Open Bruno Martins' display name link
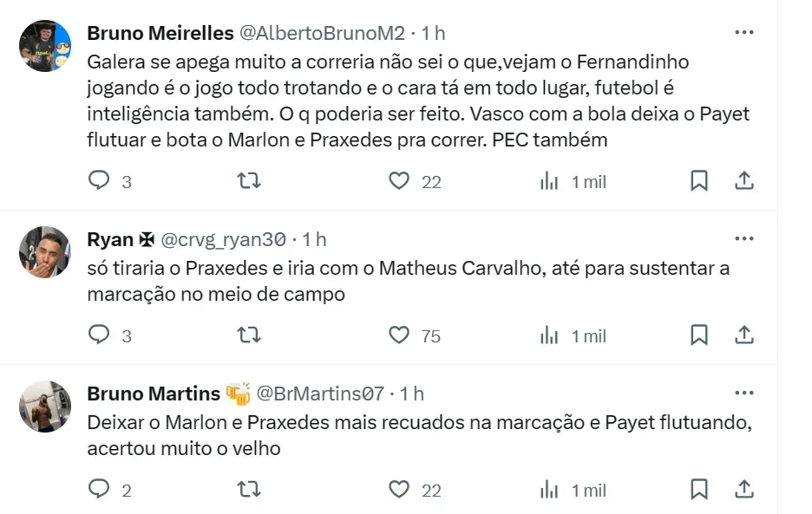The image size is (812, 514). [x=154, y=394]
